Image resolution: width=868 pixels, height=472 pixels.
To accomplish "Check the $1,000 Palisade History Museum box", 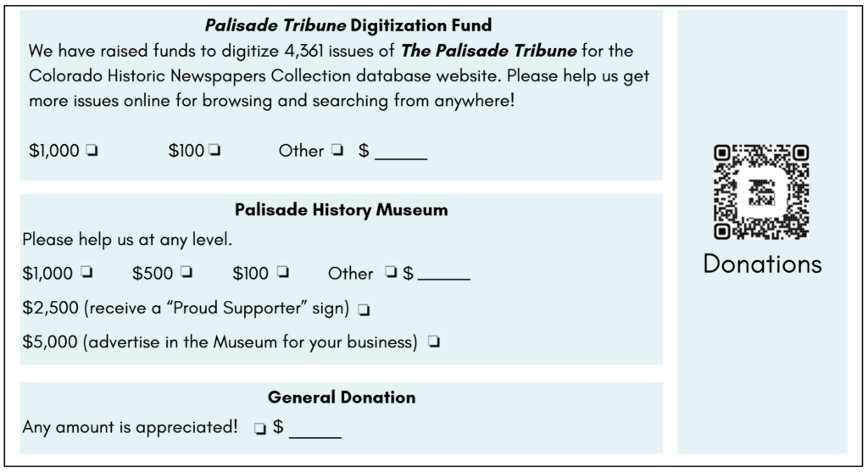I will [86, 272].
